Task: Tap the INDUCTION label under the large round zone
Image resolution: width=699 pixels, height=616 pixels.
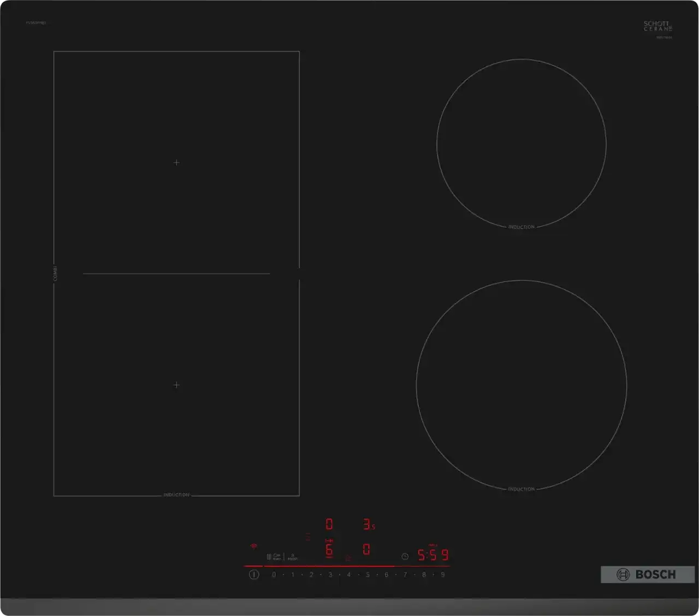Action: click(522, 489)
